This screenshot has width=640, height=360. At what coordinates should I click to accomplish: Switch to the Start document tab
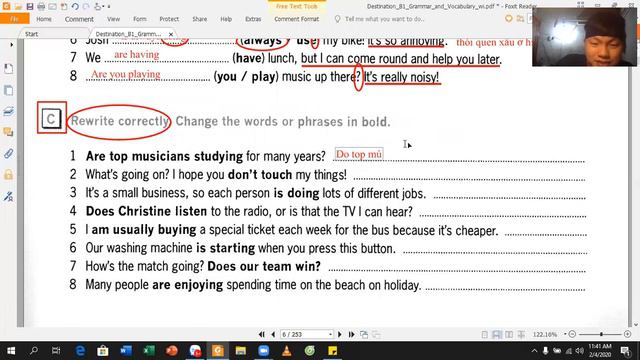31,34
